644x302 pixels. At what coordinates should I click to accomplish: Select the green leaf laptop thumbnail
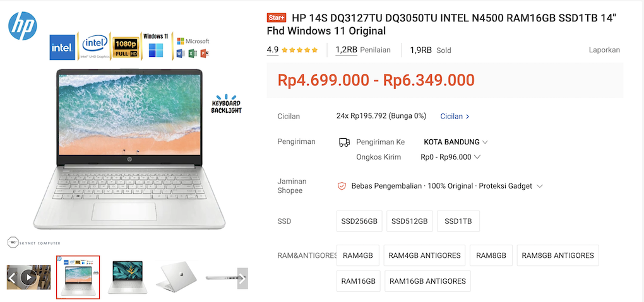(x=128, y=277)
